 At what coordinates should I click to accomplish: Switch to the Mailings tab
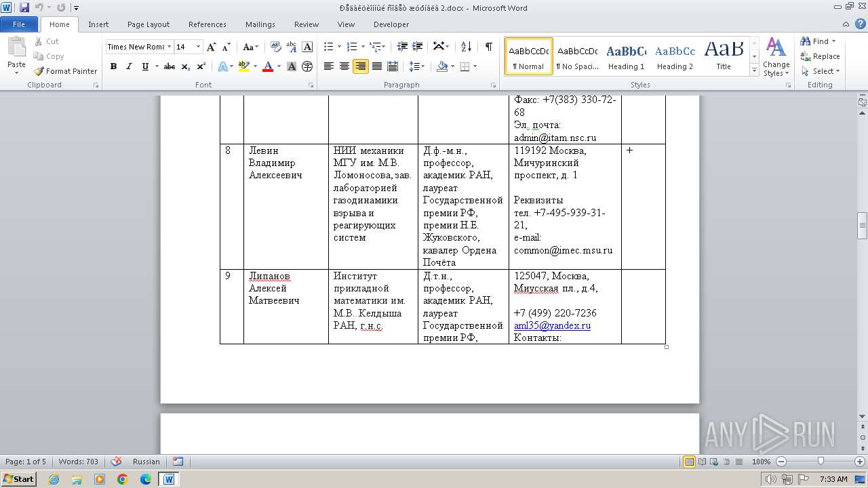click(x=260, y=24)
